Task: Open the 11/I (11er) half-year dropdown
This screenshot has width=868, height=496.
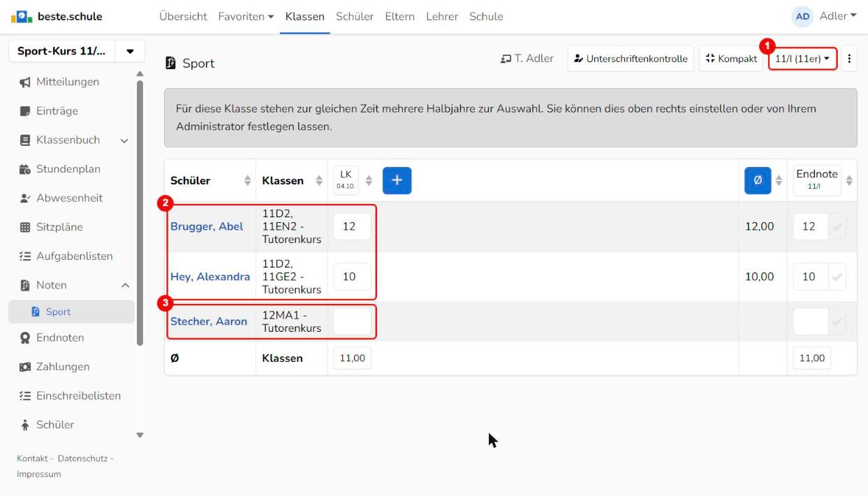Action: (x=803, y=59)
